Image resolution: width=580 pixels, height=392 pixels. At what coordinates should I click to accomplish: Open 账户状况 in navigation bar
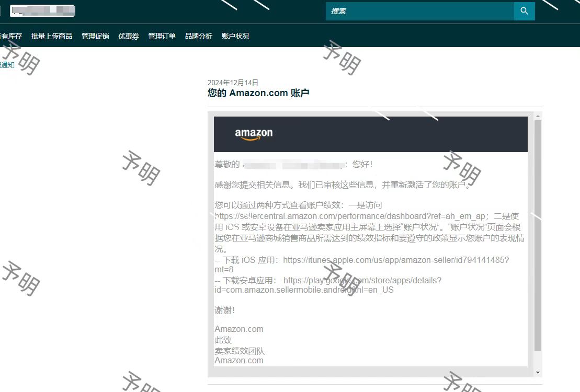pos(235,36)
